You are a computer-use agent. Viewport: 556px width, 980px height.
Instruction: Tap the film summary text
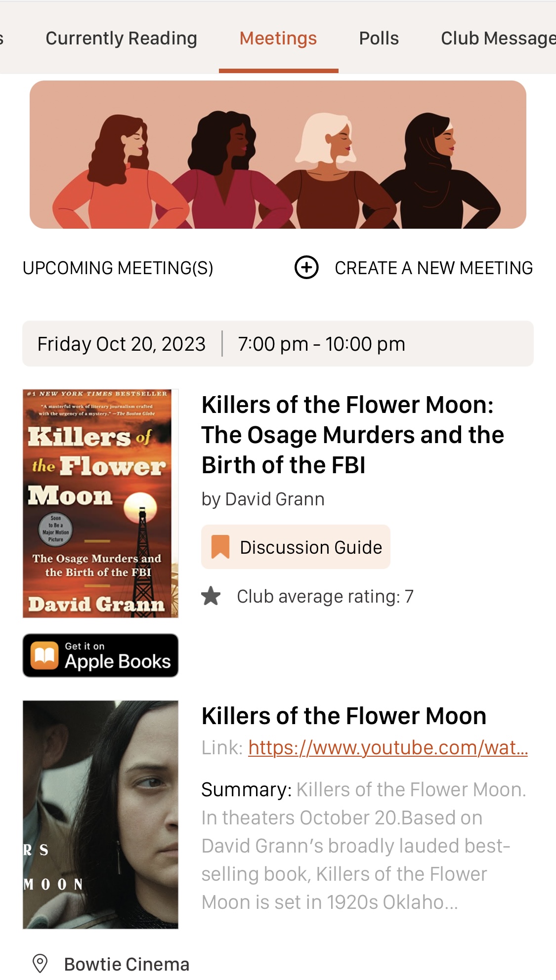click(x=364, y=846)
